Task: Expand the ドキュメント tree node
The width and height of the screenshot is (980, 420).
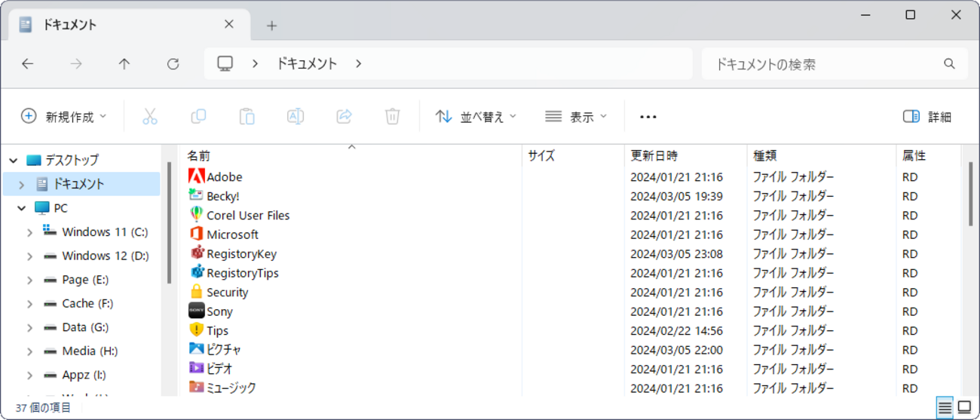Action: point(21,184)
